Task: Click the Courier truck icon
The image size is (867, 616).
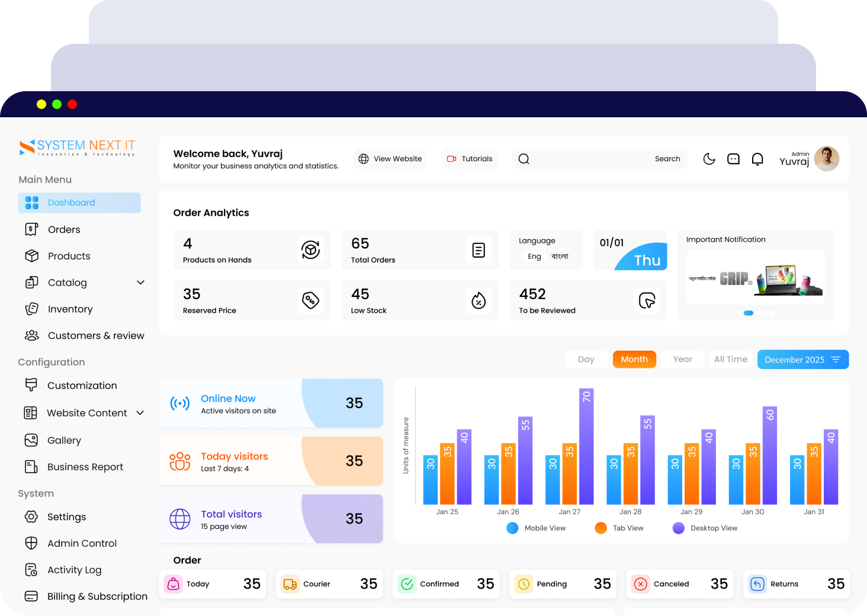Action: [290, 584]
